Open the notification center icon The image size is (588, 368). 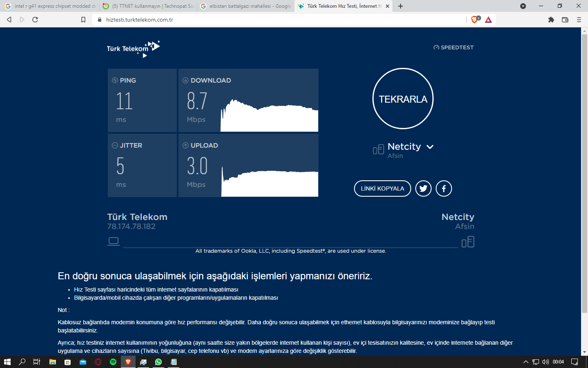coord(575,362)
